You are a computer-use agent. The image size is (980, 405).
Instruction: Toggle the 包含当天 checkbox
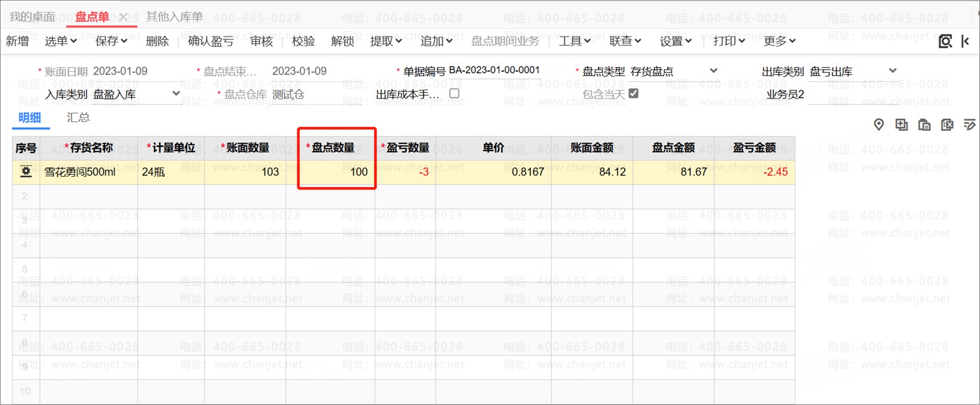coord(633,94)
